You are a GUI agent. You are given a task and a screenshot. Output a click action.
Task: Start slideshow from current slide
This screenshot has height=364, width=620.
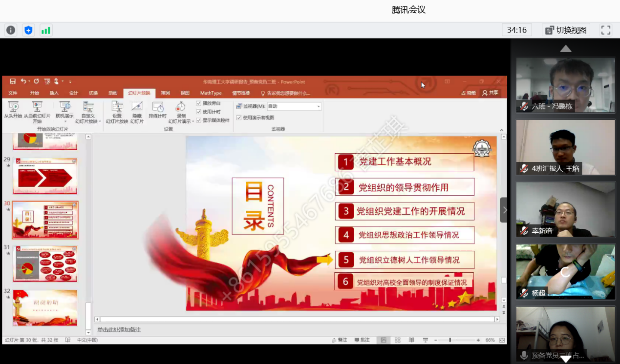tap(37, 111)
